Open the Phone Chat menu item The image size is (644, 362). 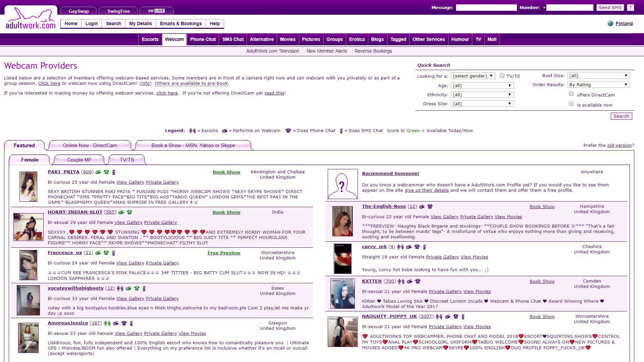[x=203, y=39]
